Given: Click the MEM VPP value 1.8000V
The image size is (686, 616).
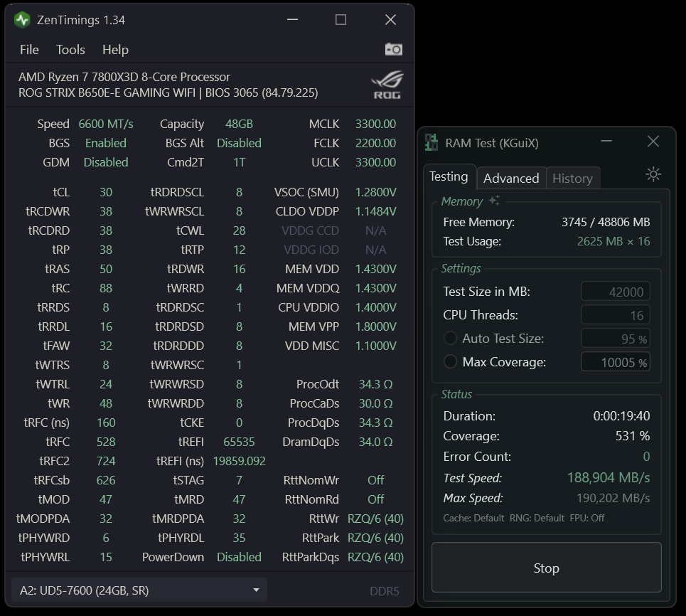Looking at the screenshot, I should (x=375, y=326).
